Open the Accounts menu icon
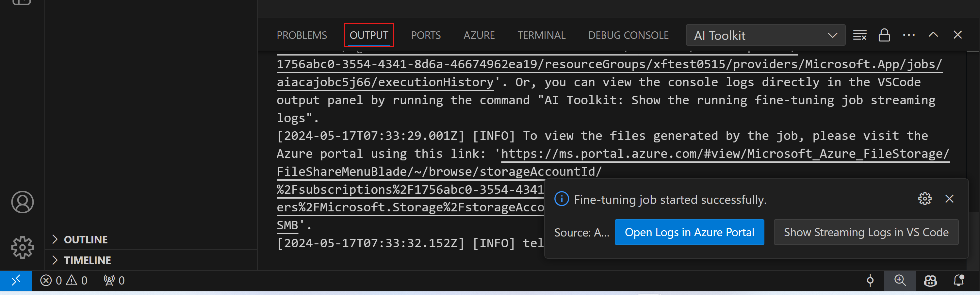980x295 pixels. coord(23,202)
